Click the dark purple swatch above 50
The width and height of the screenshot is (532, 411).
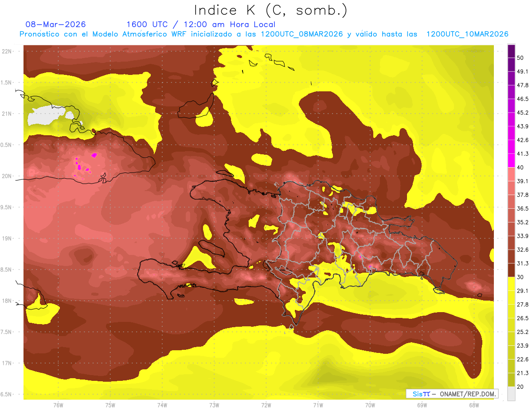click(x=511, y=51)
